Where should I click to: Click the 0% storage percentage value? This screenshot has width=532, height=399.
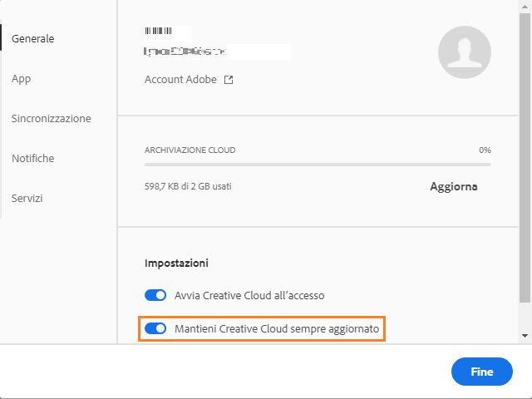[485, 150]
